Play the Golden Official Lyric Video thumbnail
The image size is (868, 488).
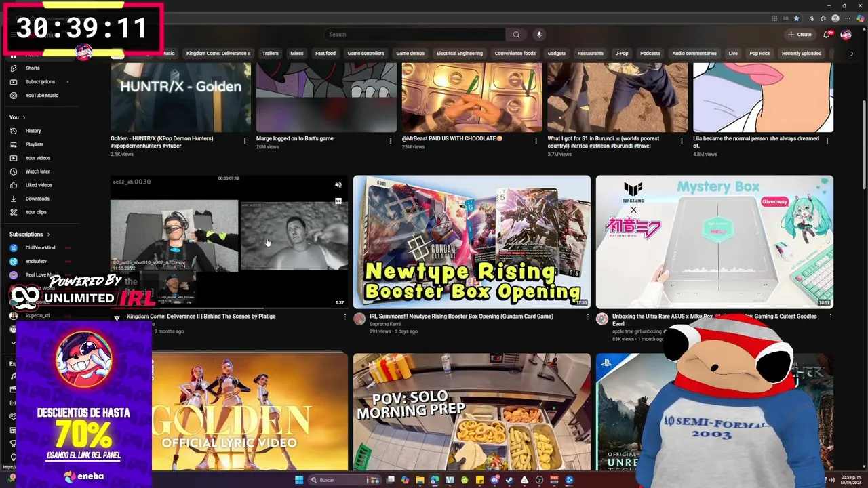coord(250,412)
